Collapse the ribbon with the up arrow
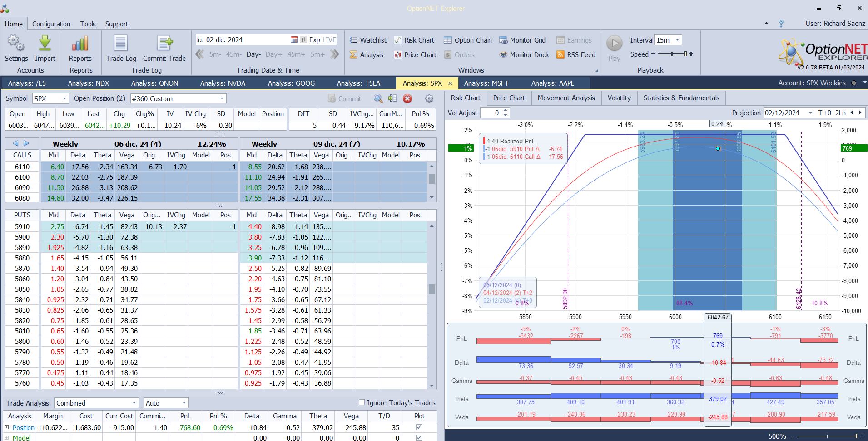The height and width of the screenshot is (441, 868). click(x=766, y=23)
